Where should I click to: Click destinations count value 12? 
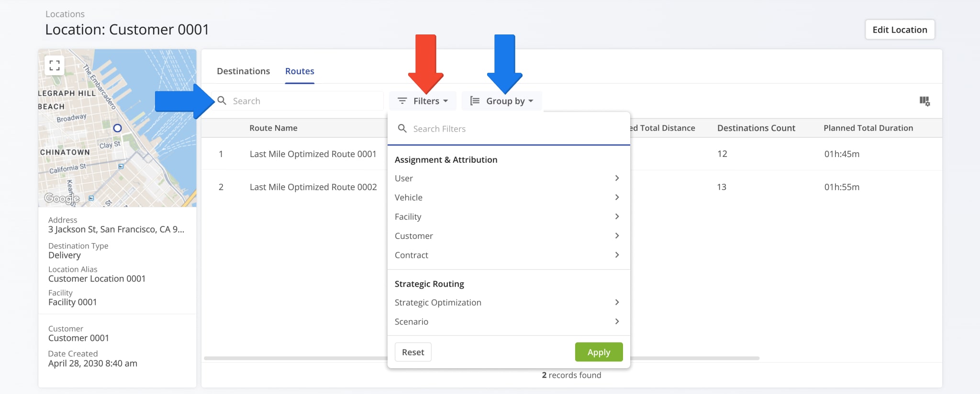click(722, 154)
